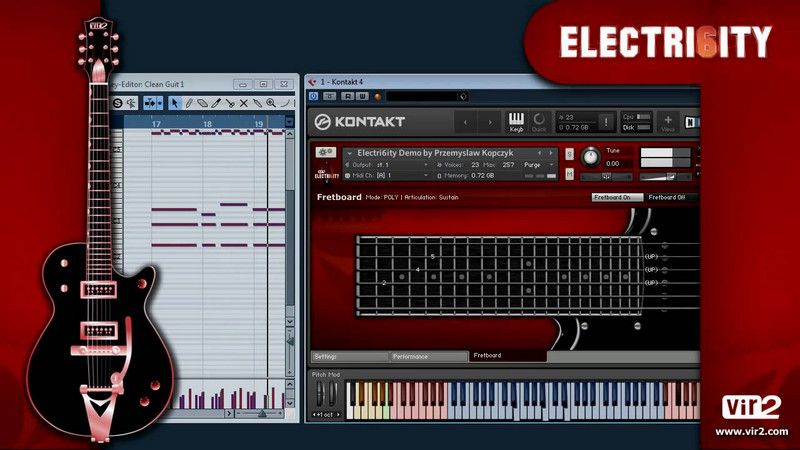Select the Zoom magnifier tool
800x450 pixels.
[x=271, y=104]
